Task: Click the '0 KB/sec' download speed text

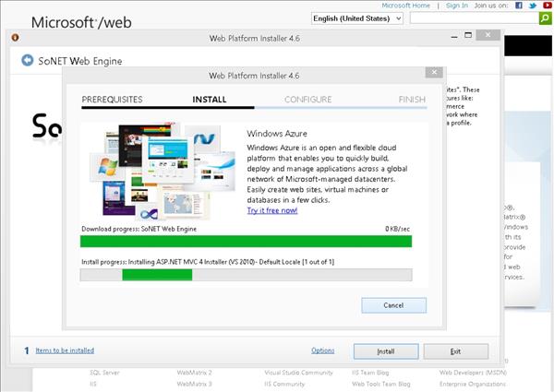Action: coord(397,229)
